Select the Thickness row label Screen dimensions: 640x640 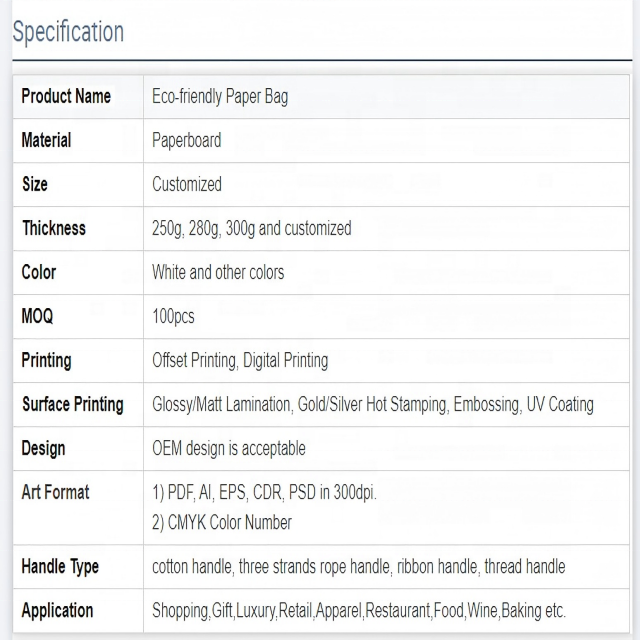click(54, 228)
